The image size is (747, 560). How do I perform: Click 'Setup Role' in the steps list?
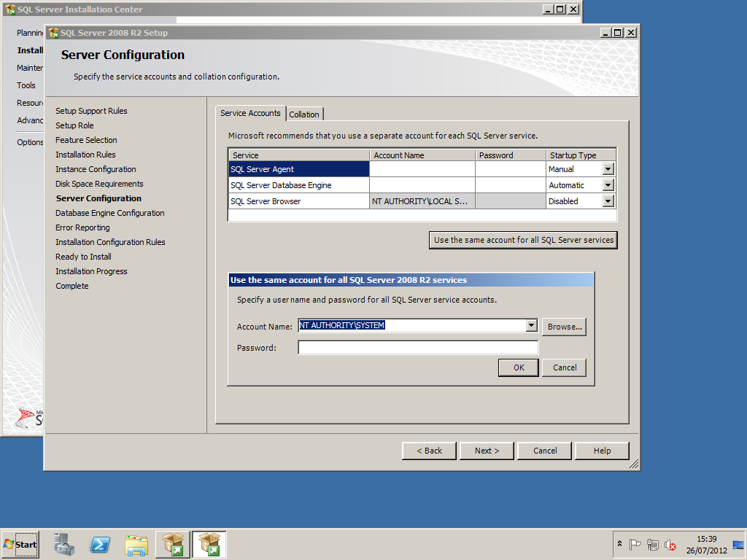click(74, 125)
